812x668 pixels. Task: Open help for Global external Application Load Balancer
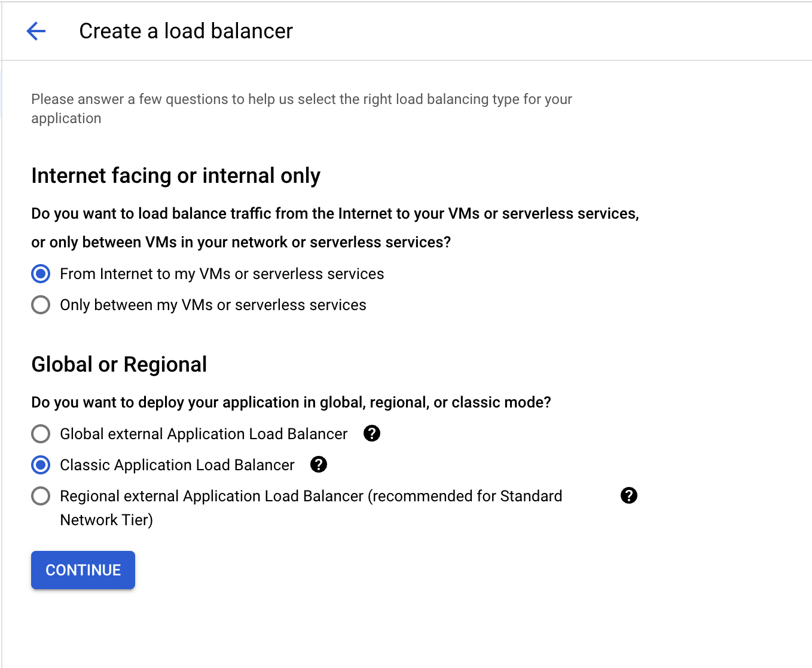pos(372,433)
